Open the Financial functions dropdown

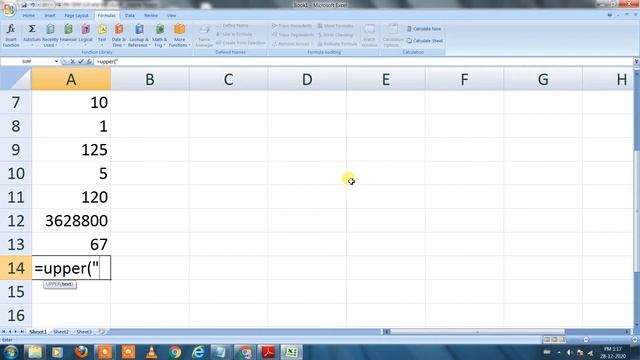pos(68,35)
